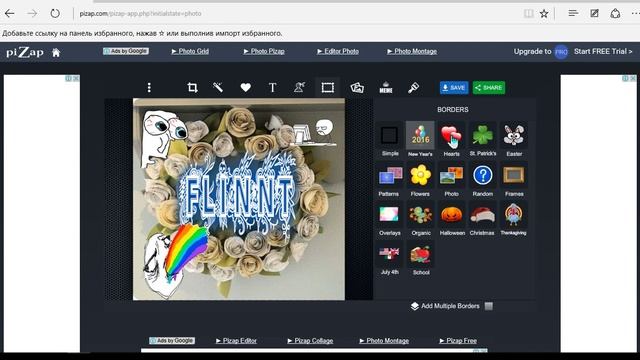Choose the Patterns border category
The image size is (640, 360).
389,180
